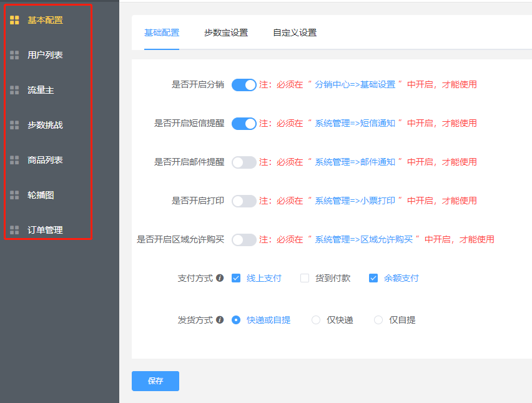Uncheck the 余额支付 checkbox
The width and height of the screenshot is (532, 403).
(373, 279)
